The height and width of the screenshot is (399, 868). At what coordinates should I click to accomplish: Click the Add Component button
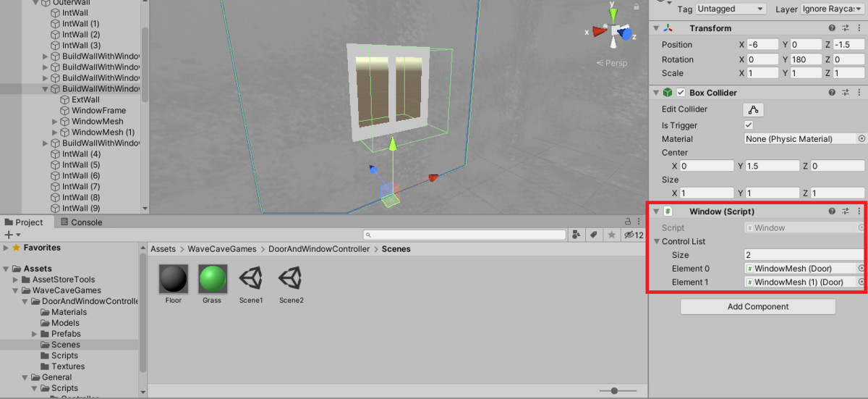click(758, 307)
